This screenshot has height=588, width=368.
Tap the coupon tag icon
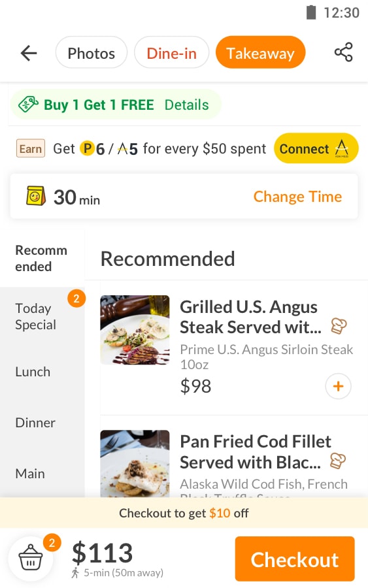point(29,105)
